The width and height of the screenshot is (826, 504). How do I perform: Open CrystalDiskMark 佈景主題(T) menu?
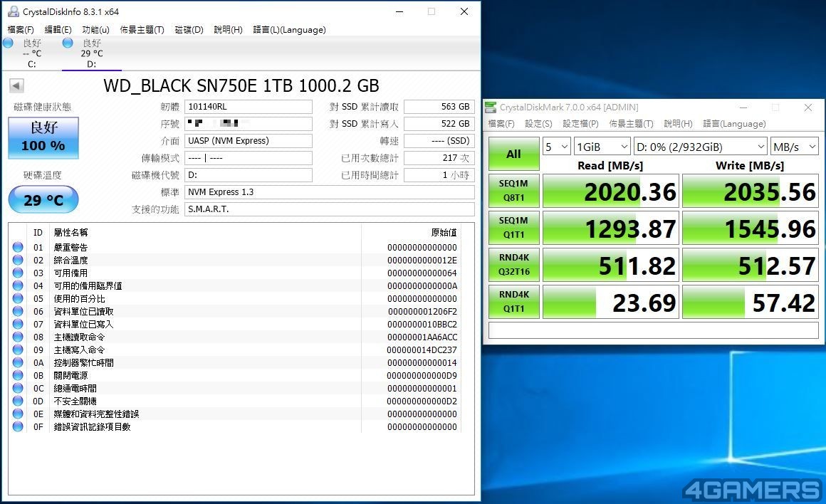click(x=631, y=124)
